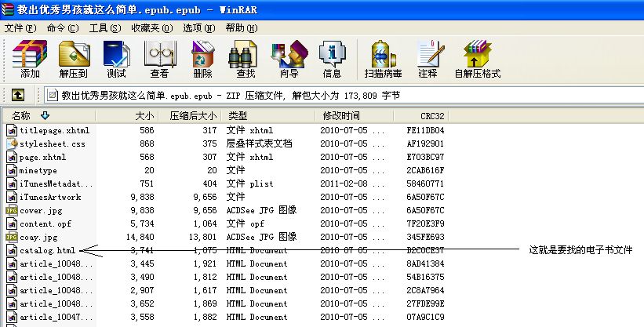
Task: Select the iTunesArtwork file name
Action: pos(50,197)
